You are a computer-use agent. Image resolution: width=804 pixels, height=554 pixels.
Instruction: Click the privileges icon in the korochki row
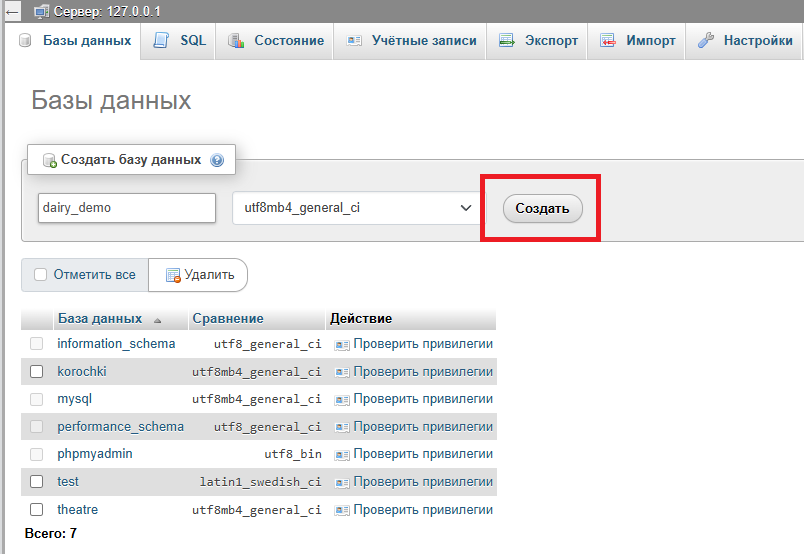pos(342,372)
